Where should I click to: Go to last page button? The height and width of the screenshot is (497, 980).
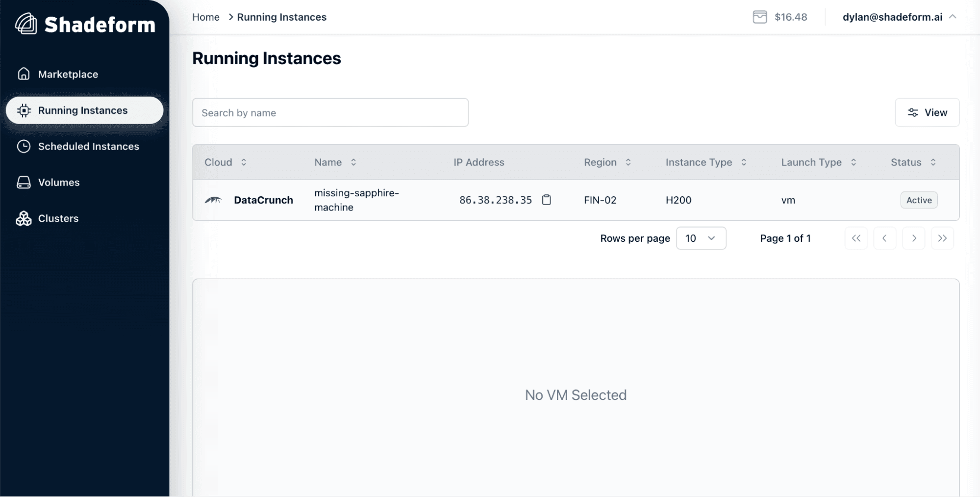(x=942, y=238)
